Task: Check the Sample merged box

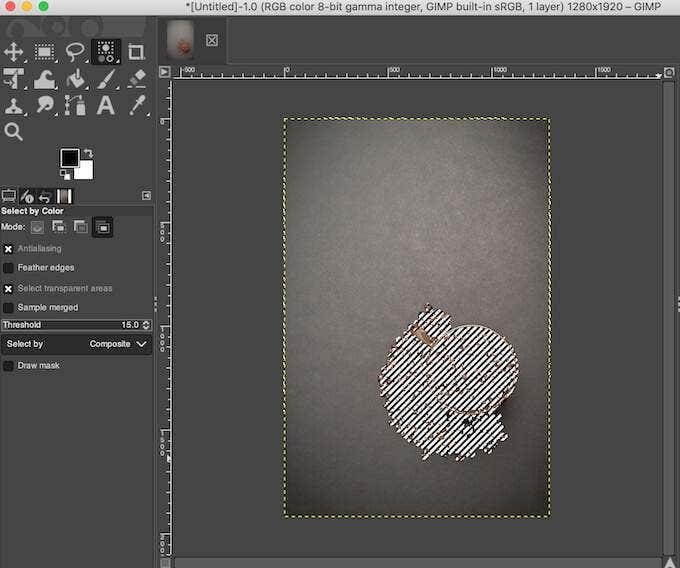Action: coord(9,308)
